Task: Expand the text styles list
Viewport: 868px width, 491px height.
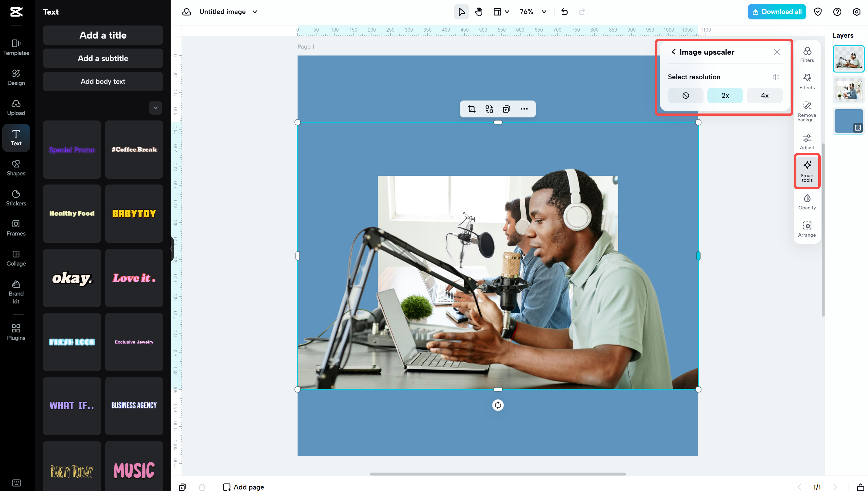Action: [x=155, y=107]
